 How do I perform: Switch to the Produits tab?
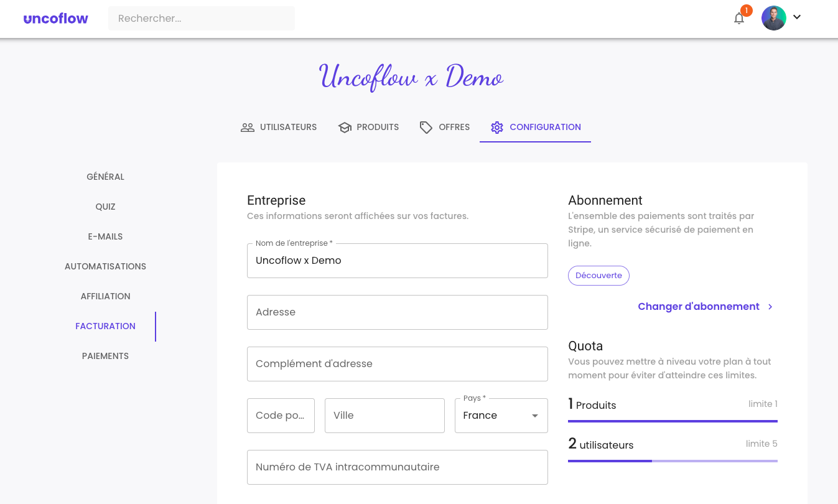coord(368,127)
